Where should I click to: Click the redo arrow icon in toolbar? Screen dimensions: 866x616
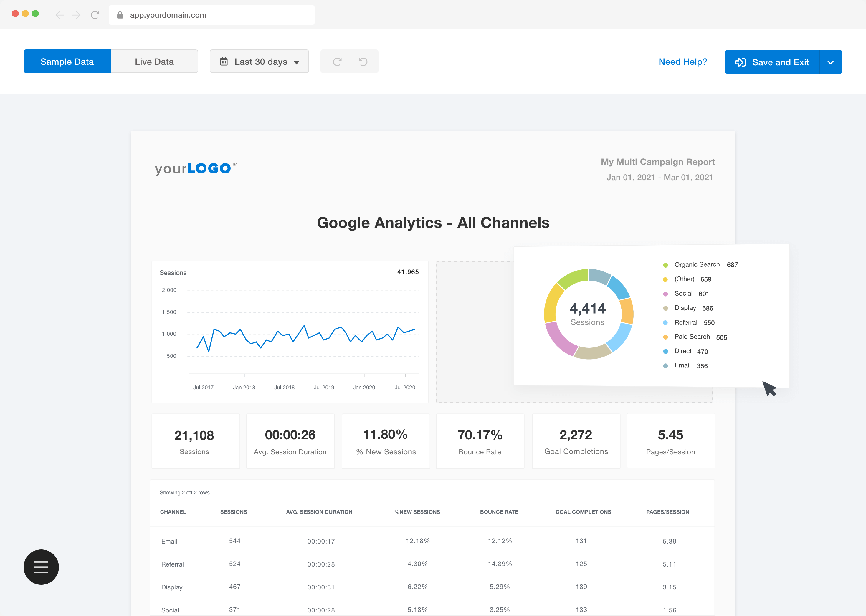click(x=337, y=62)
